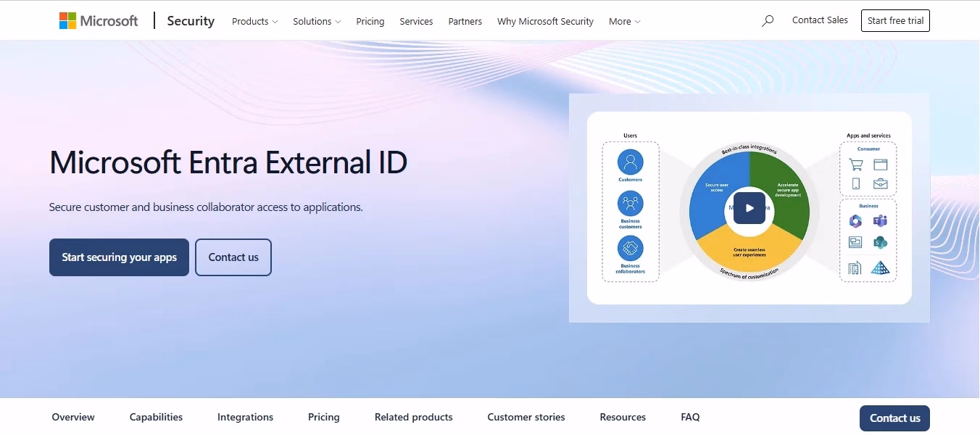Select Pricing in the bottom section bar
Screen dimensions: 980x435
point(323,417)
